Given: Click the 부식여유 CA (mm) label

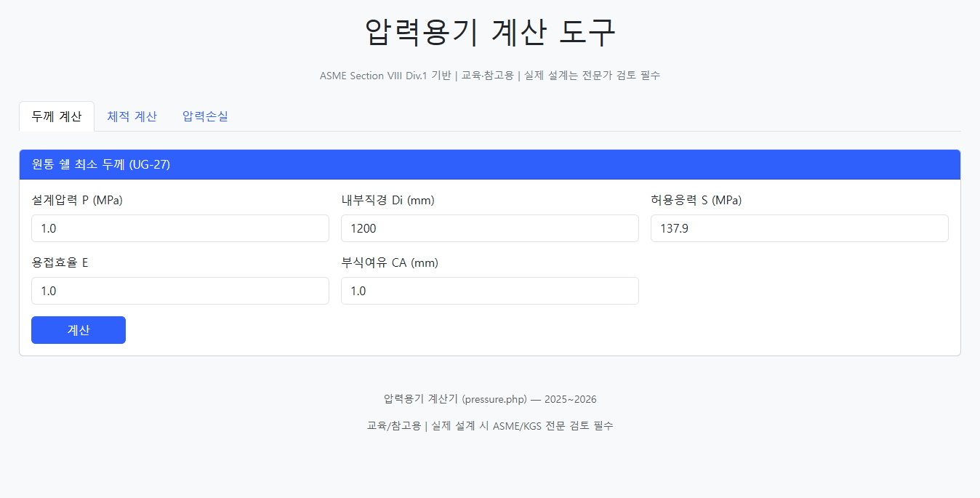Looking at the screenshot, I should [390, 263].
